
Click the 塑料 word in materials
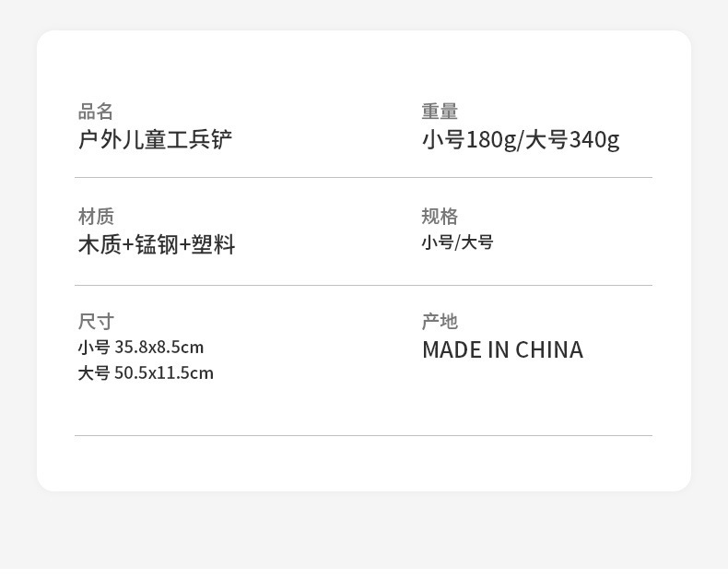click(x=214, y=244)
